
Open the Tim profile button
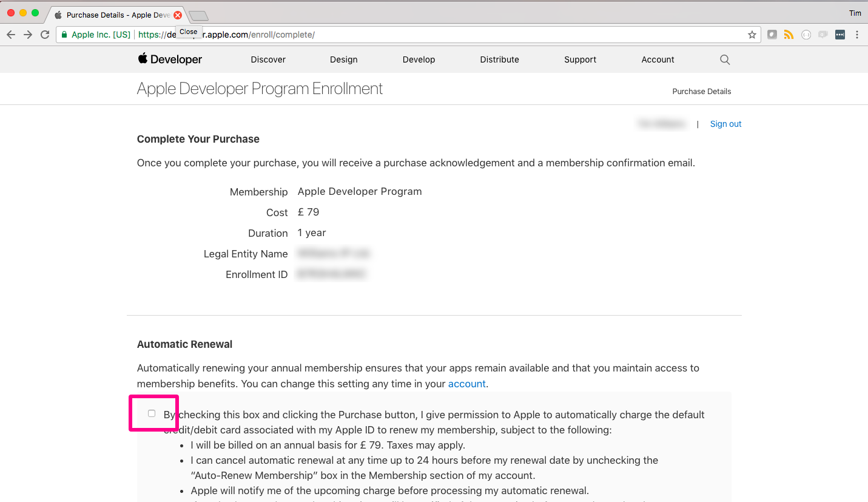point(855,13)
